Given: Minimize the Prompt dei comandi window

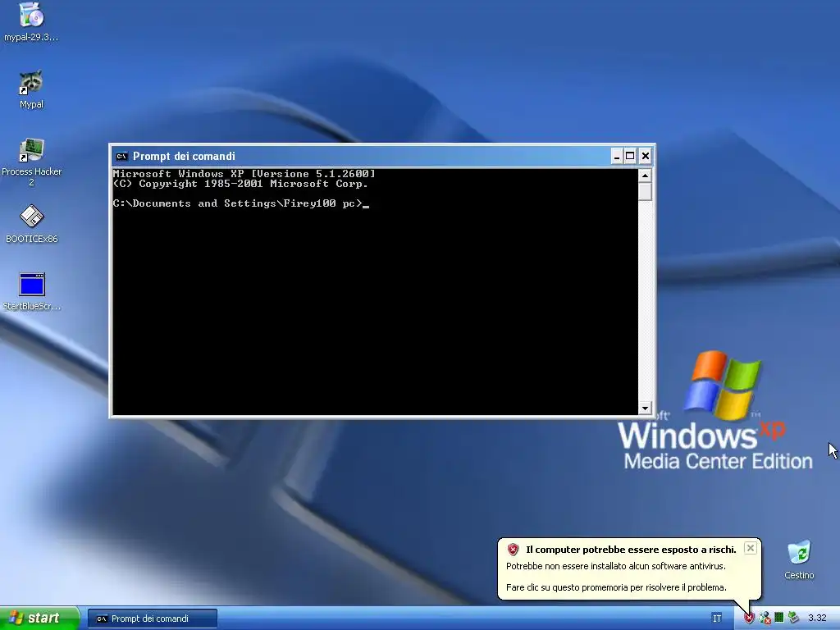Looking at the screenshot, I should click(617, 157).
